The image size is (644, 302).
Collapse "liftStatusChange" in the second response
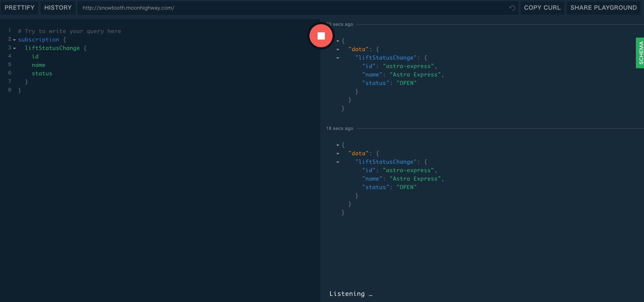coord(338,162)
